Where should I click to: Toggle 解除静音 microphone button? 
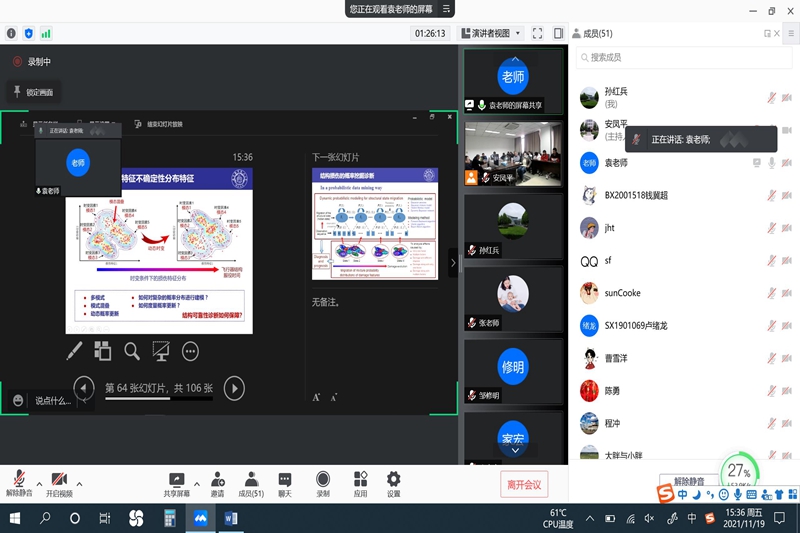19,484
